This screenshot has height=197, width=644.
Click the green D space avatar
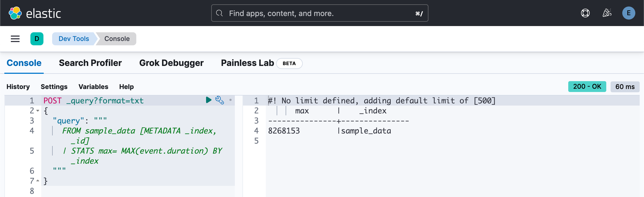(x=37, y=39)
